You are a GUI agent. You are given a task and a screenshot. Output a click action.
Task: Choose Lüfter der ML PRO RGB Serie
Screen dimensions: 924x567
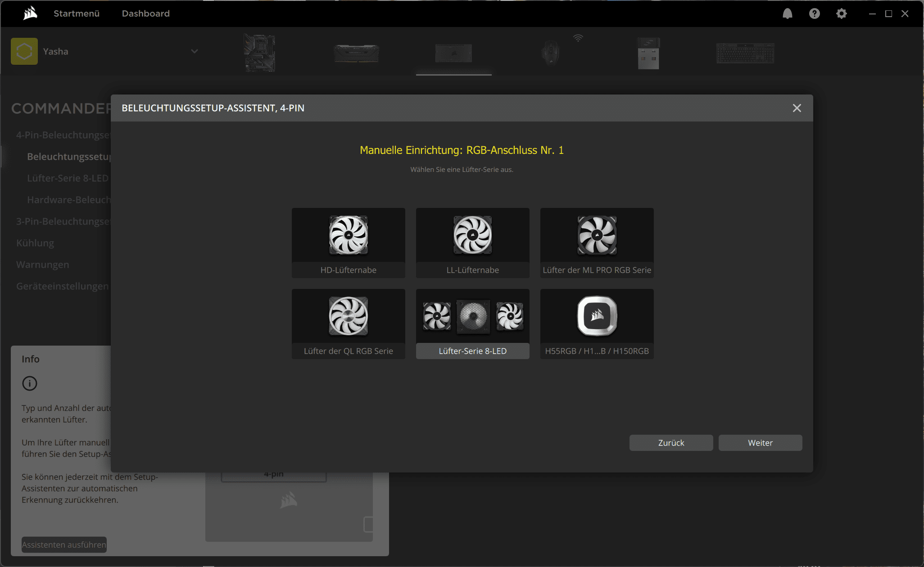click(597, 243)
